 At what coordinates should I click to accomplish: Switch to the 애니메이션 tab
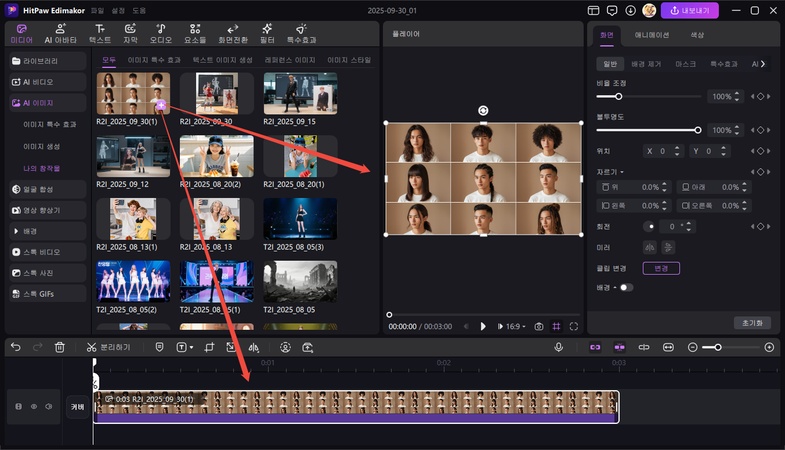[x=652, y=35]
